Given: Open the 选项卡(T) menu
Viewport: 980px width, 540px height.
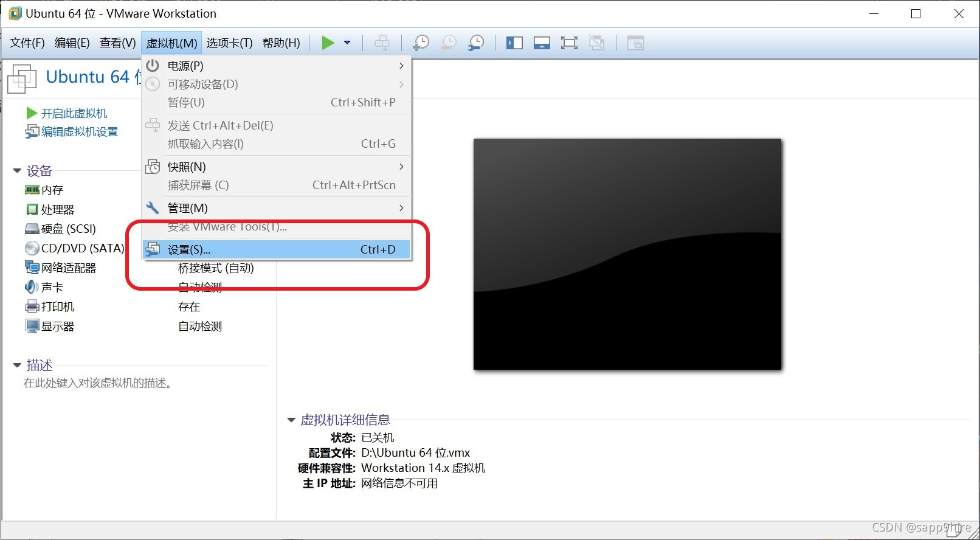Looking at the screenshot, I should [229, 43].
